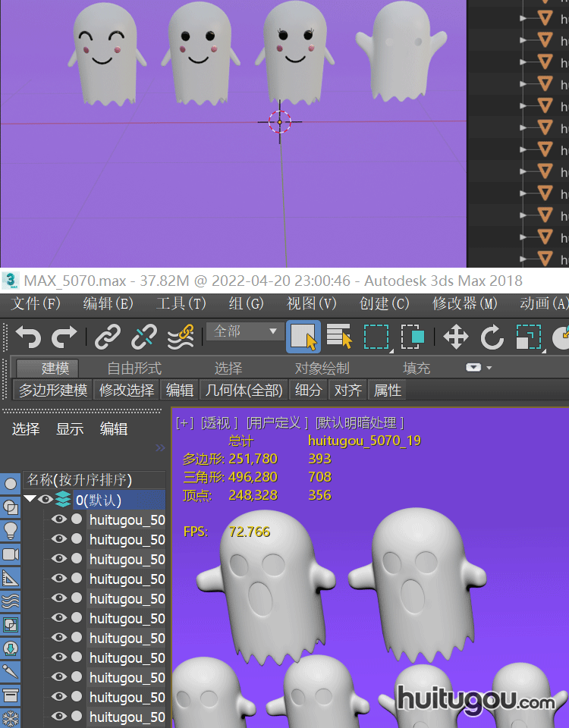The image size is (569, 728).
Task: Click the 多边形建模 panel button
Action: 53,391
